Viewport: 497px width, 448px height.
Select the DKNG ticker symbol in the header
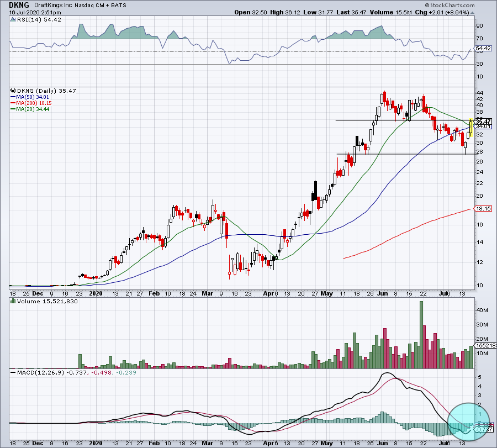point(19,5)
